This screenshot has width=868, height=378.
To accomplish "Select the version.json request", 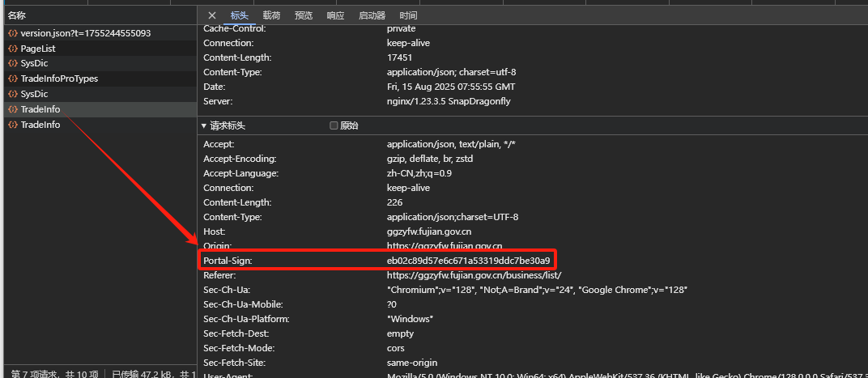I will point(100,33).
